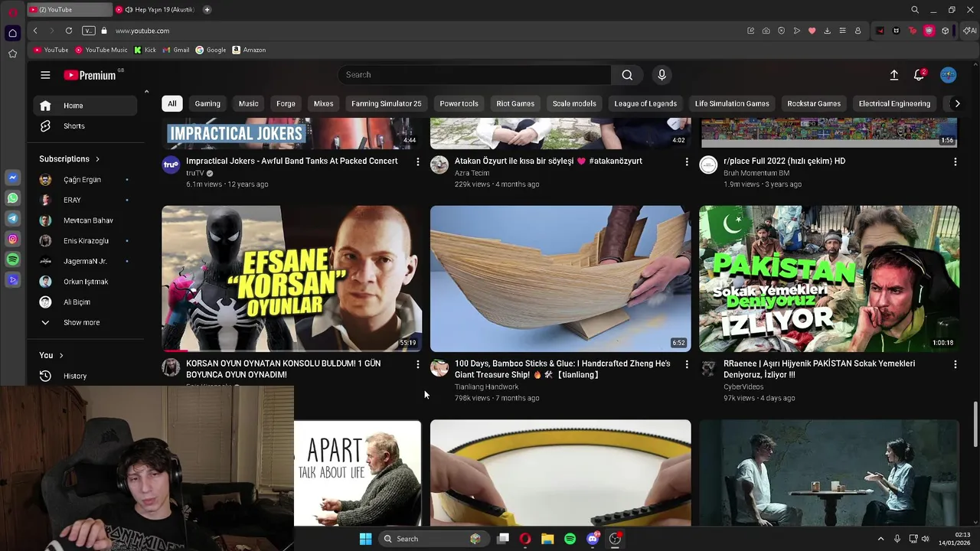Click the Windows Start button

(x=365, y=539)
